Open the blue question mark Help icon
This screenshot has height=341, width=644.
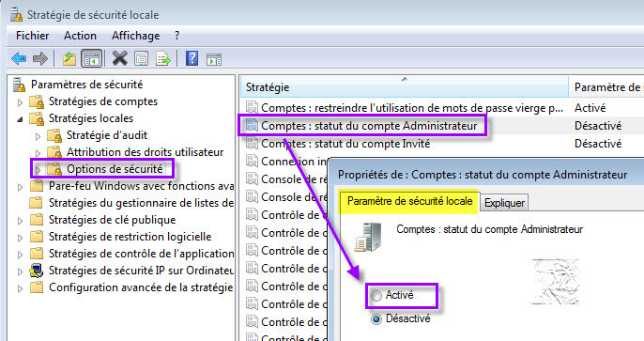192,58
